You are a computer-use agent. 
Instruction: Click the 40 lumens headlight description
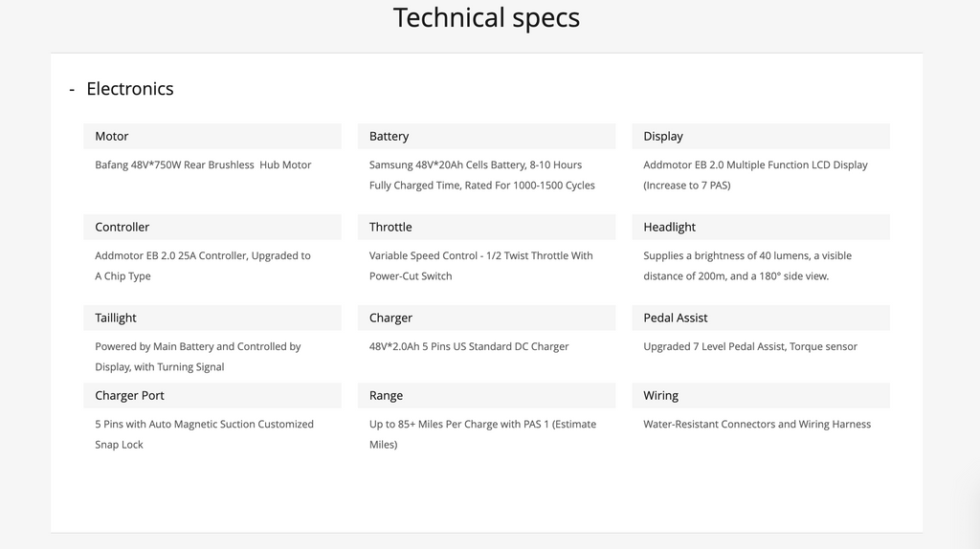(x=746, y=266)
